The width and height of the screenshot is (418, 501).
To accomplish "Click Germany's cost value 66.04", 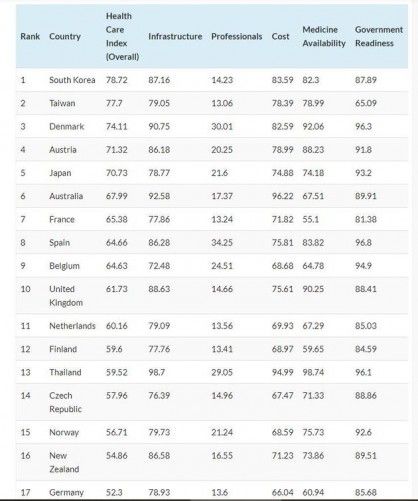I will (x=282, y=492).
